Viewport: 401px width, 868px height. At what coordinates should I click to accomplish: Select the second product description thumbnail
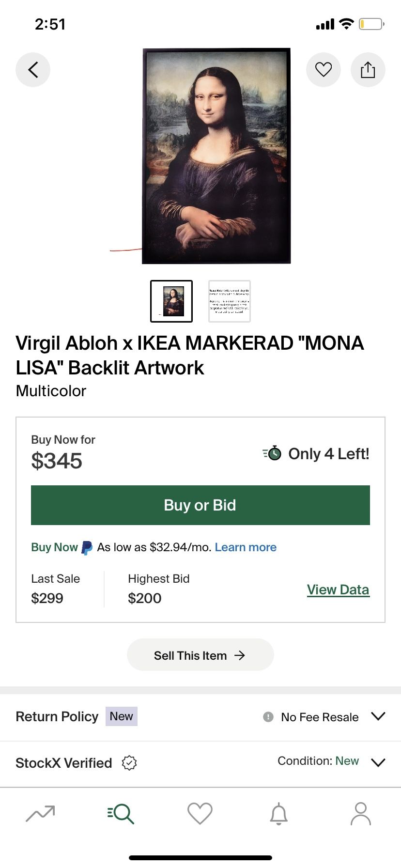[229, 301]
